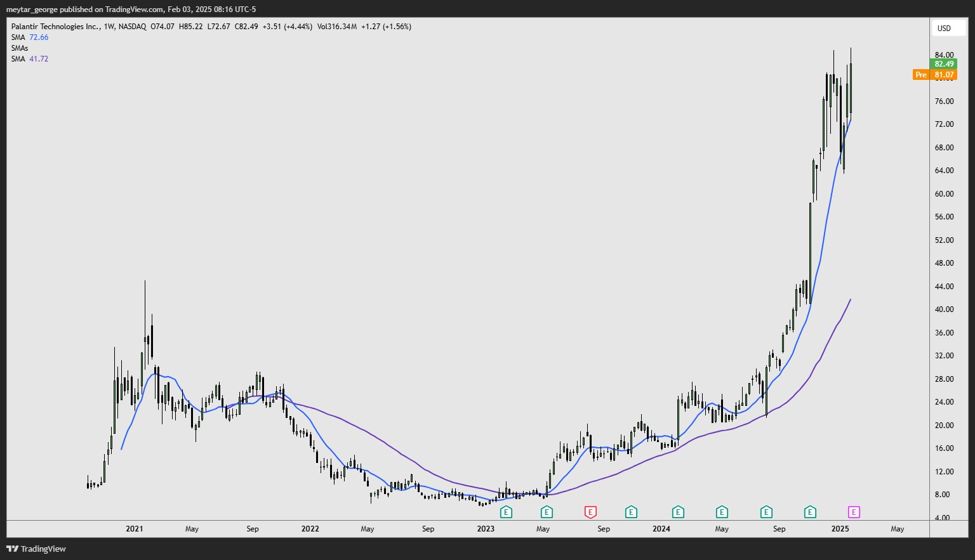Click the 36.00 price axis label
Viewport: 975px width, 560px height.
click(944, 333)
